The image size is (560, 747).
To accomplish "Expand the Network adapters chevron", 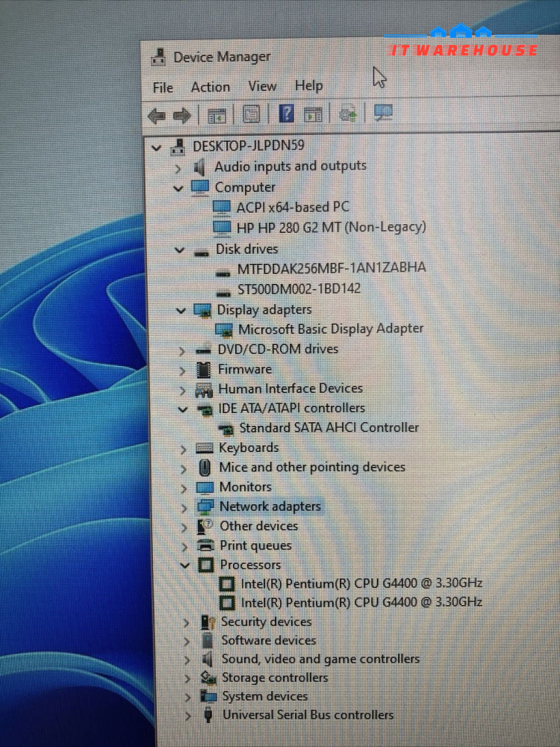I will tap(184, 508).
